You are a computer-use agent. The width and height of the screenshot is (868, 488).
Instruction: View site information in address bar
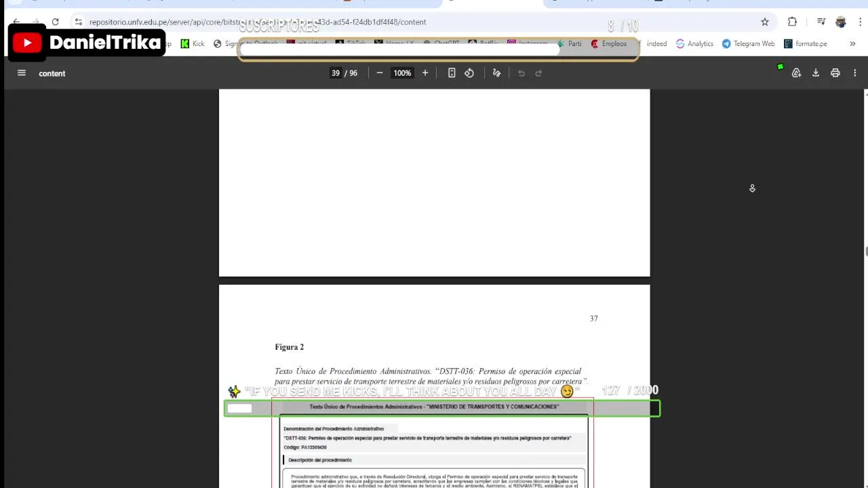point(79,22)
